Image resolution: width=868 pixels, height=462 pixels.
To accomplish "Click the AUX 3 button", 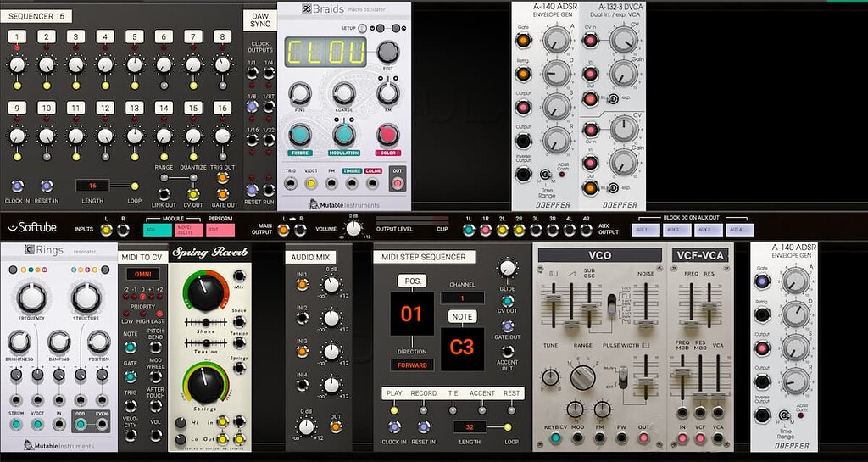I will click(708, 229).
